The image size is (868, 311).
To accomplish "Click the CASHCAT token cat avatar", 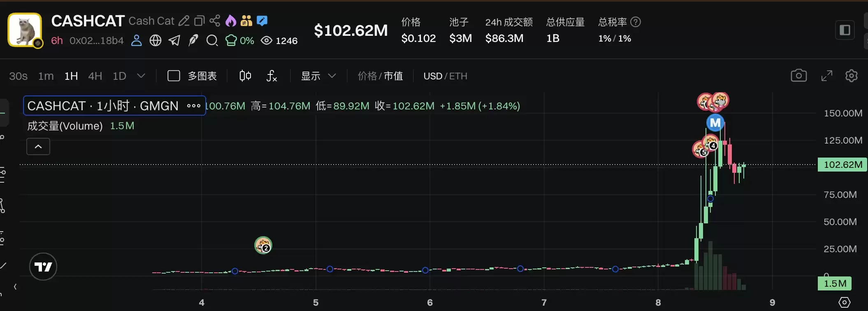I will (25, 30).
